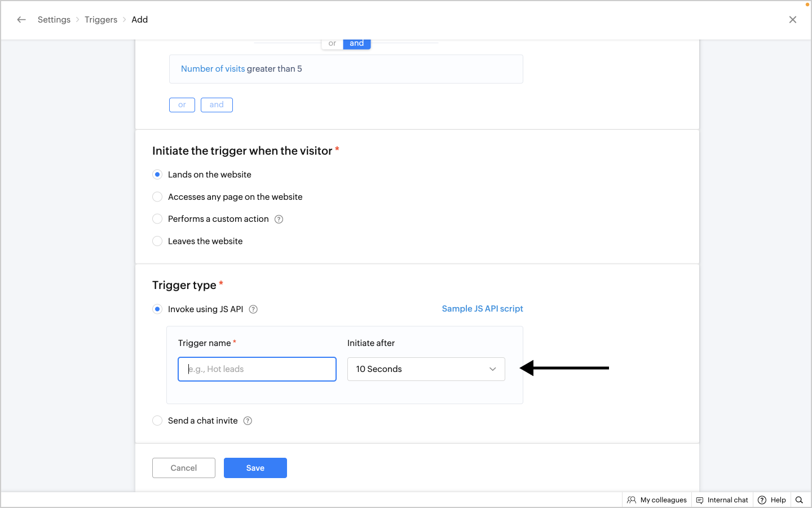Go to Settings in the breadcrumb
Image resolution: width=812 pixels, height=508 pixels.
pos(54,20)
